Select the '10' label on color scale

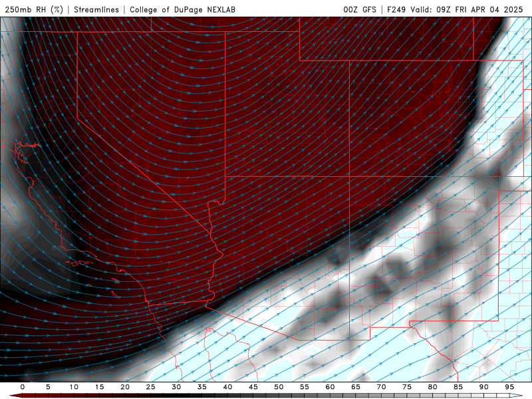click(74, 387)
